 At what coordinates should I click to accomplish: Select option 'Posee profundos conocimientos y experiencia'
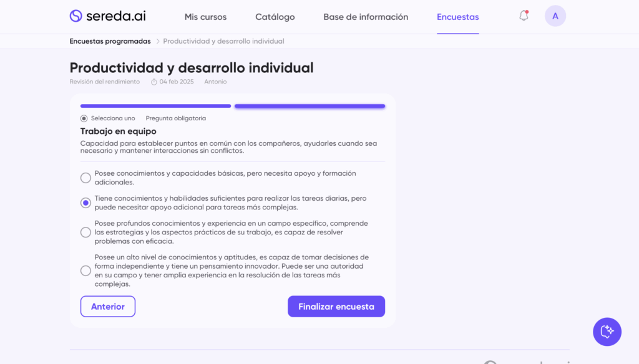pos(85,232)
